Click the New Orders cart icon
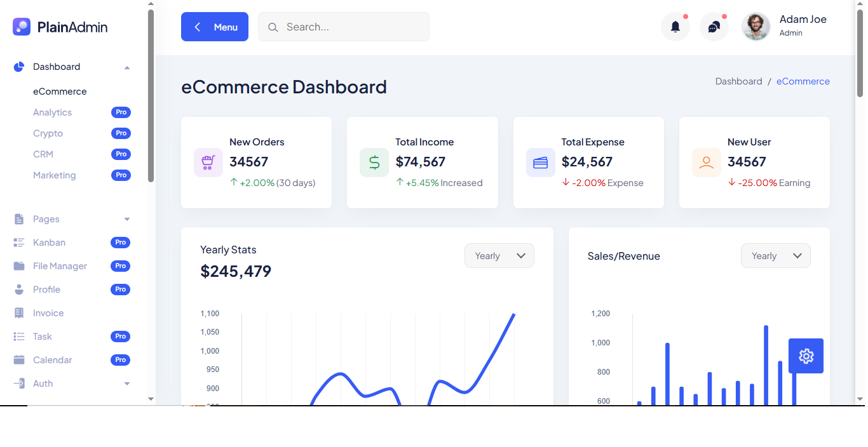This screenshot has width=868, height=447. pyautogui.click(x=208, y=163)
